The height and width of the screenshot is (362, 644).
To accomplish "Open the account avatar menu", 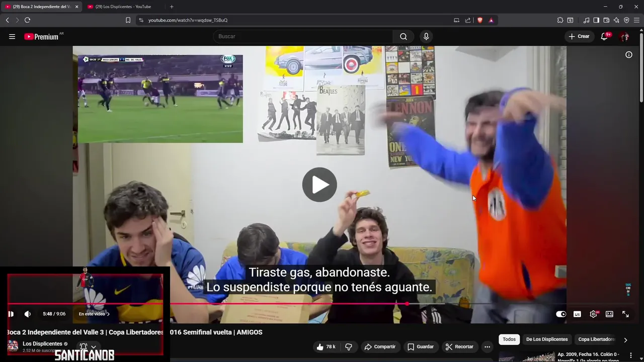I will point(624,37).
